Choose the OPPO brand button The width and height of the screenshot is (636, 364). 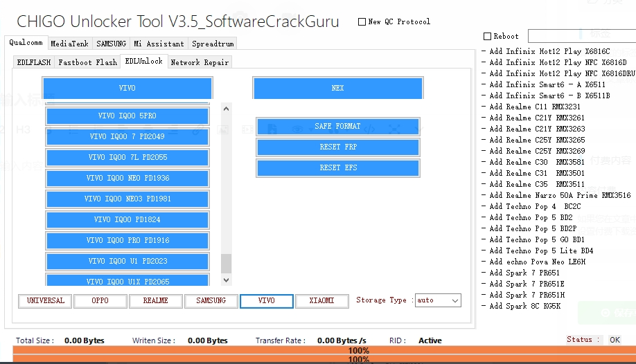(100, 301)
